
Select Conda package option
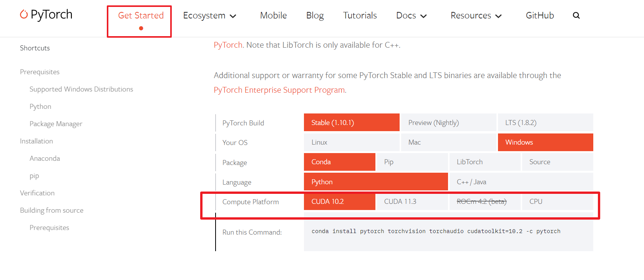click(x=339, y=162)
